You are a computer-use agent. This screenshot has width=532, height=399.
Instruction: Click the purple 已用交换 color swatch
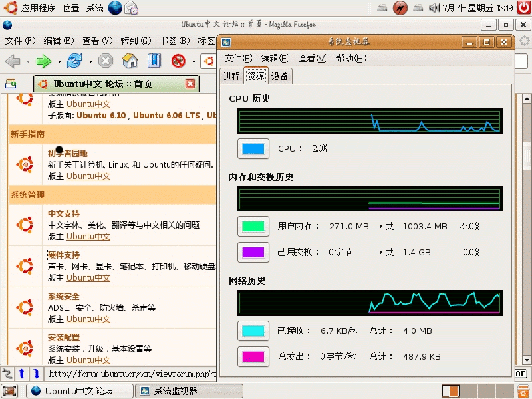[253, 252]
